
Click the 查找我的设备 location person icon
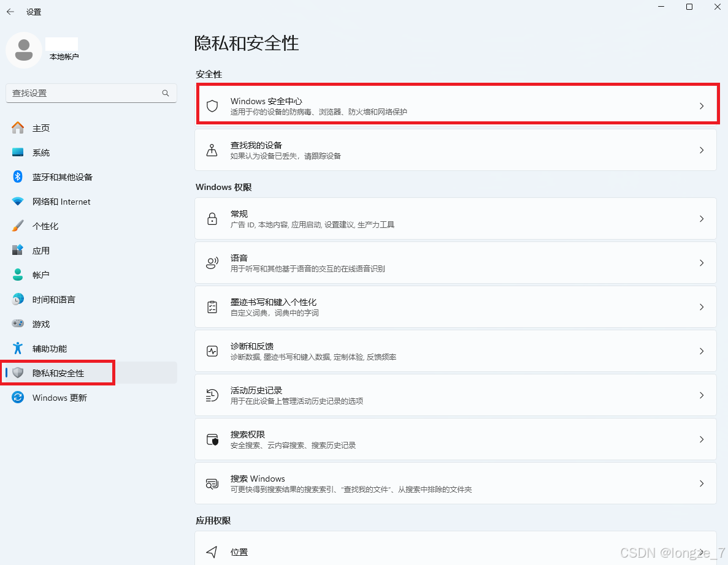click(x=212, y=150)
